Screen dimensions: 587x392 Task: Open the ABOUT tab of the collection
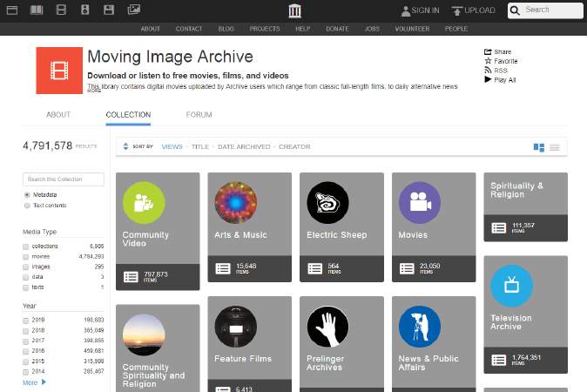(x=58, y=115)
